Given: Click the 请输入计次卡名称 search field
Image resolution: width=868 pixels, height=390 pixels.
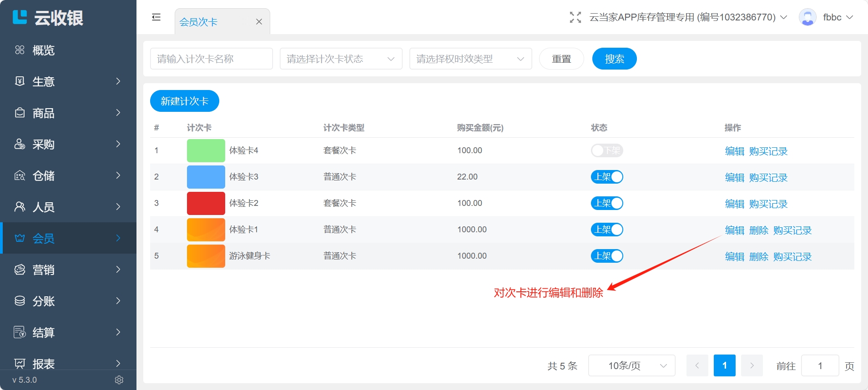Looking at the screenshot, I should pos(211,59).
